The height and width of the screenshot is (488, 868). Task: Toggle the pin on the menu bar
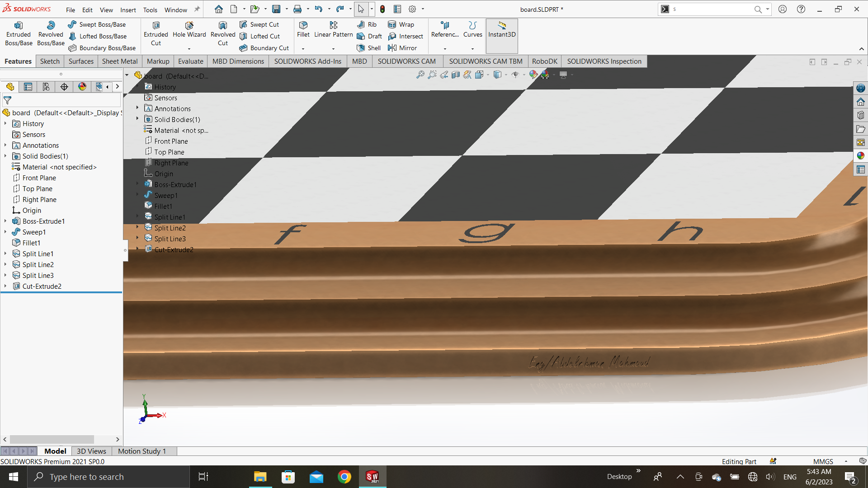[197, 9]
